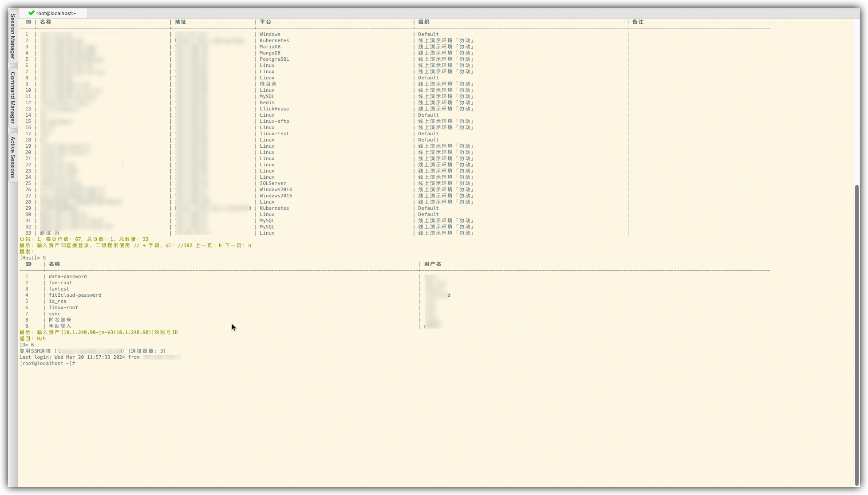Image resolution: width=868 pixels, height=495 pixels.
Task: Click the vertical scrollbar thumb
Action: tap(857, 335)
